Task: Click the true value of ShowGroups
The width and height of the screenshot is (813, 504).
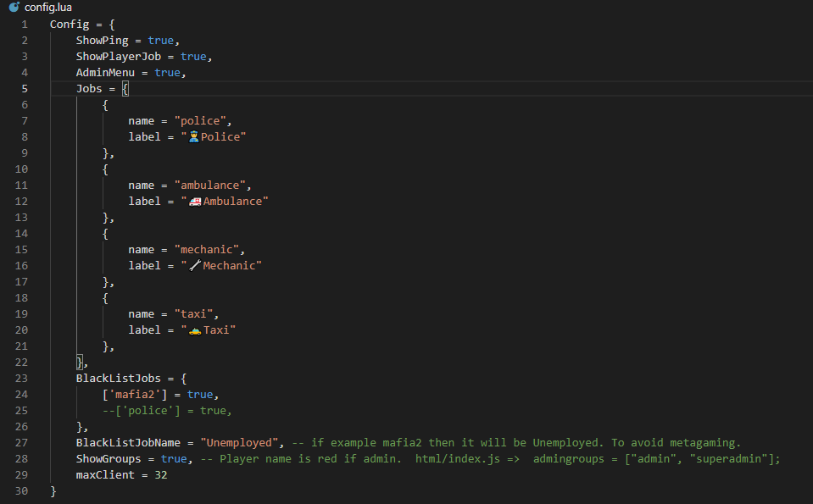Action: tap(174, 459)
